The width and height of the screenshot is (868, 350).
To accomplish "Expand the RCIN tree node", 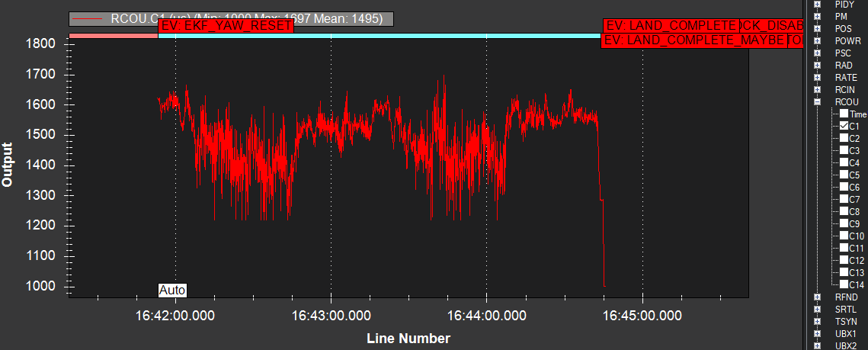I will [x=817, y=90].
